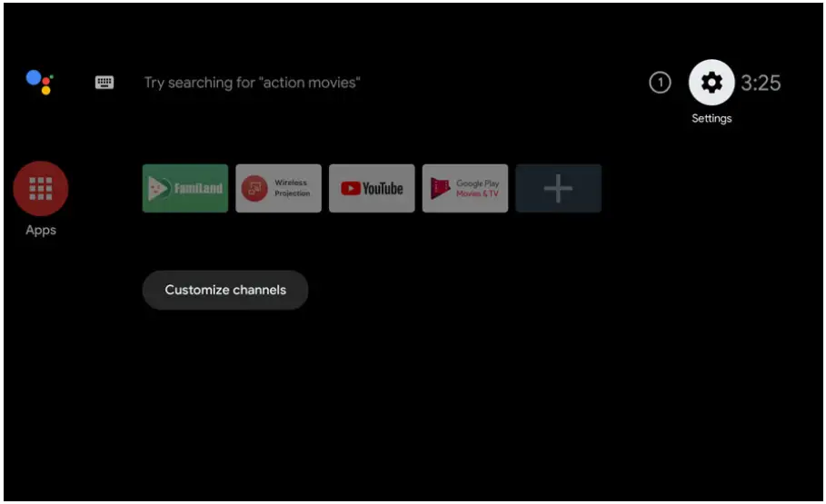
Task: Open the Settings gear icon
Action: coord(712,82)
